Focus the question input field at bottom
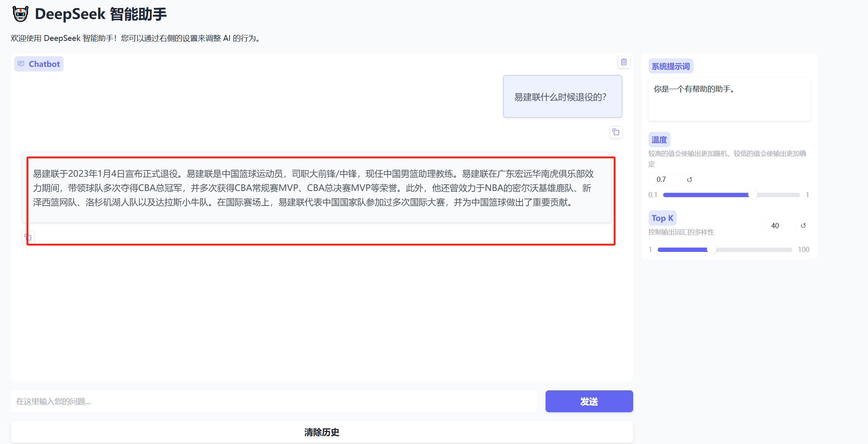The height and width of the screenshot is (444, 868). 274,401
